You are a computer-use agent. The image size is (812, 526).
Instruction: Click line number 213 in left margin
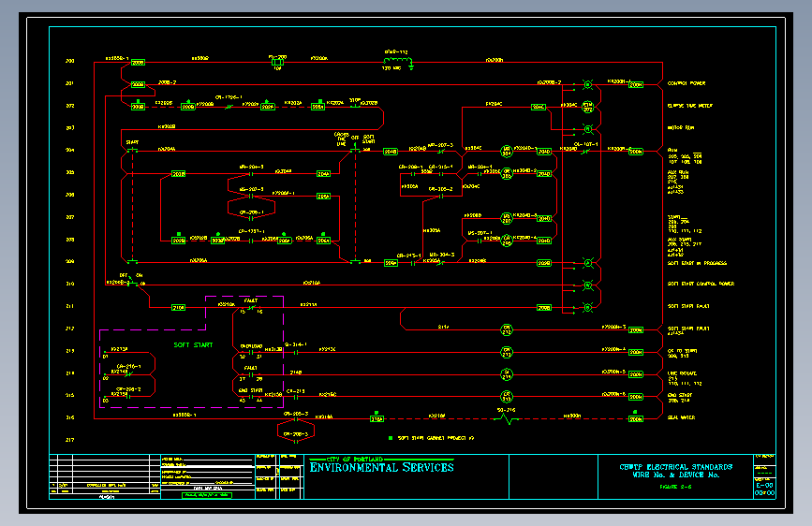click(70, 351)
